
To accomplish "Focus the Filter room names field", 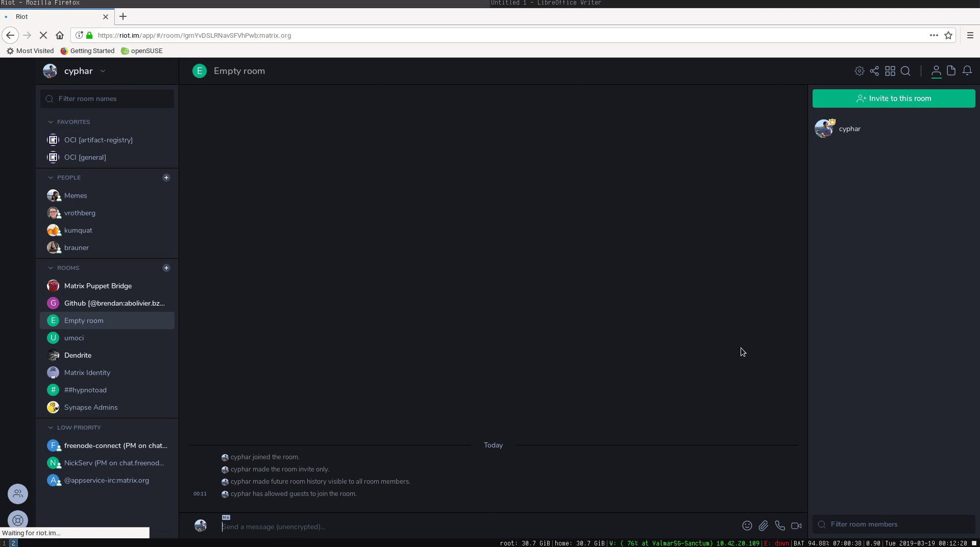I will pyautogui.click(x=107, y=98).
